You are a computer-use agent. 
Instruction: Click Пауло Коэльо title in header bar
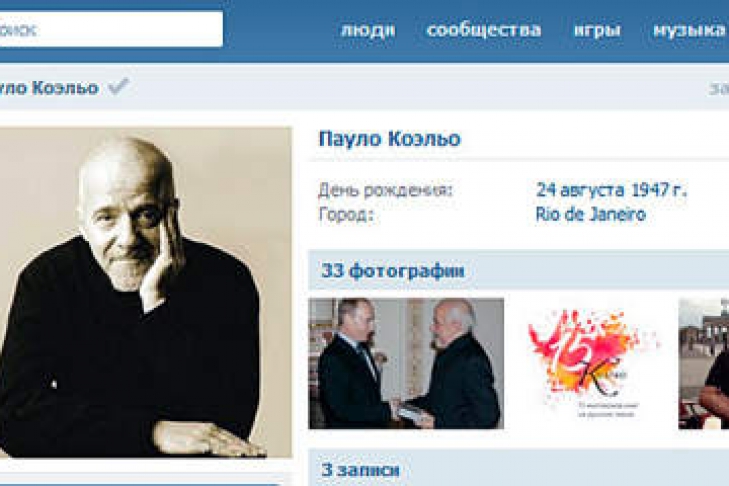[49, 87]
